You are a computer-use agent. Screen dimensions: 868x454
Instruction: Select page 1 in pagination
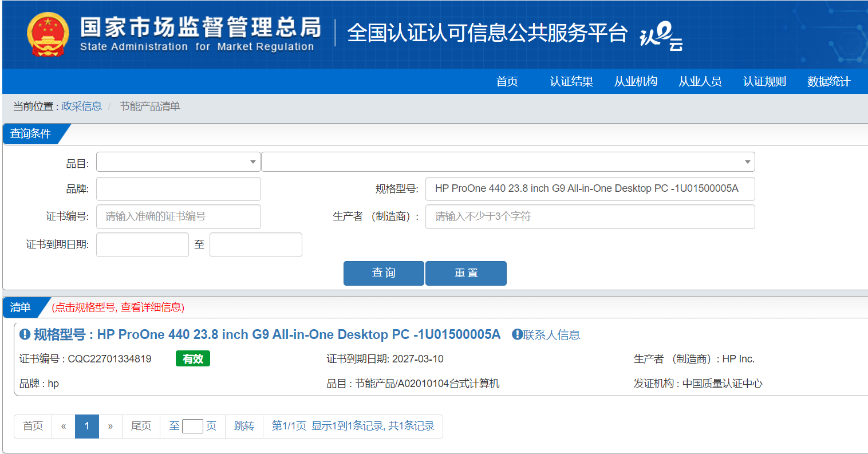[x=87, y=426]
